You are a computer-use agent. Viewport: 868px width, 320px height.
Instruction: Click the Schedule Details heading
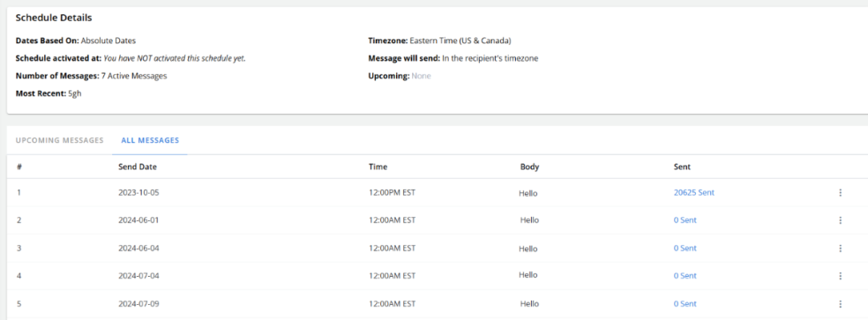[54, 18]
